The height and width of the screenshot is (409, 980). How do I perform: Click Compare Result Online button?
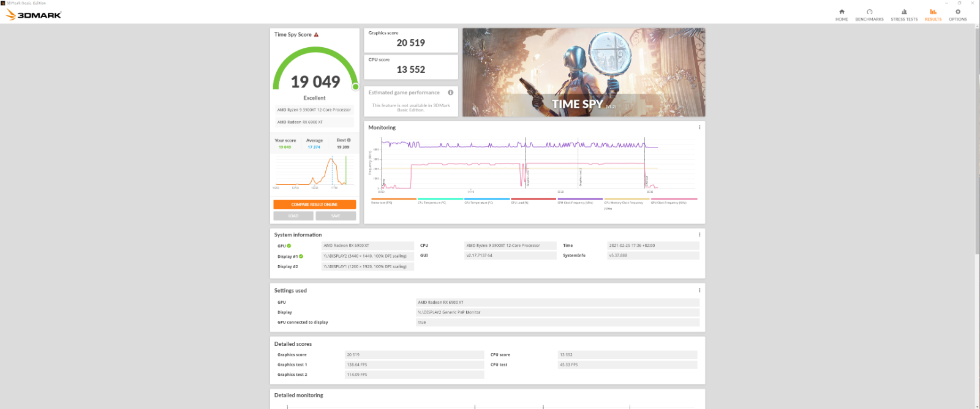point(314,204)
